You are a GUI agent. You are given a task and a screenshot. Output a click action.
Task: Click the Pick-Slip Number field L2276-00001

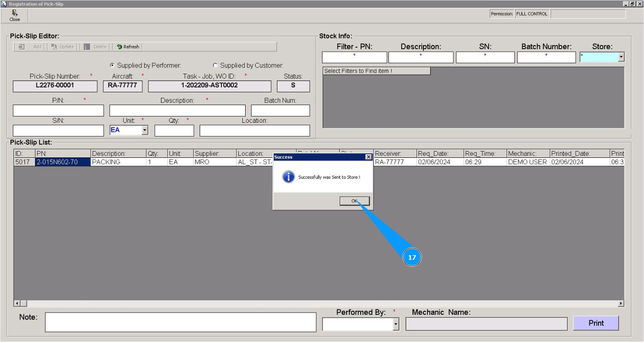point(55,86)
